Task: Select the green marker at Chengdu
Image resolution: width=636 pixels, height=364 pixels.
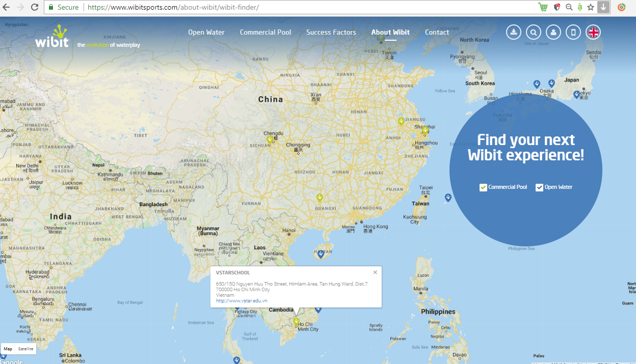Action: coord(270,139)
